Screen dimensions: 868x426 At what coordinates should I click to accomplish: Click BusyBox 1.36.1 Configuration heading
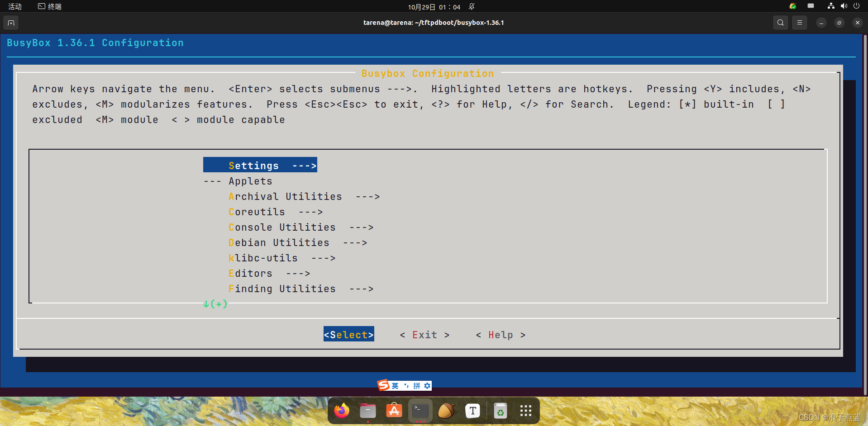click(x=95, y=43)
